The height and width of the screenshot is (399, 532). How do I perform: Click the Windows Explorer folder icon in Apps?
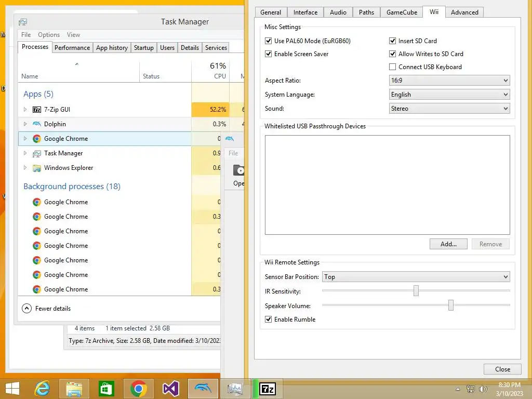37,168
